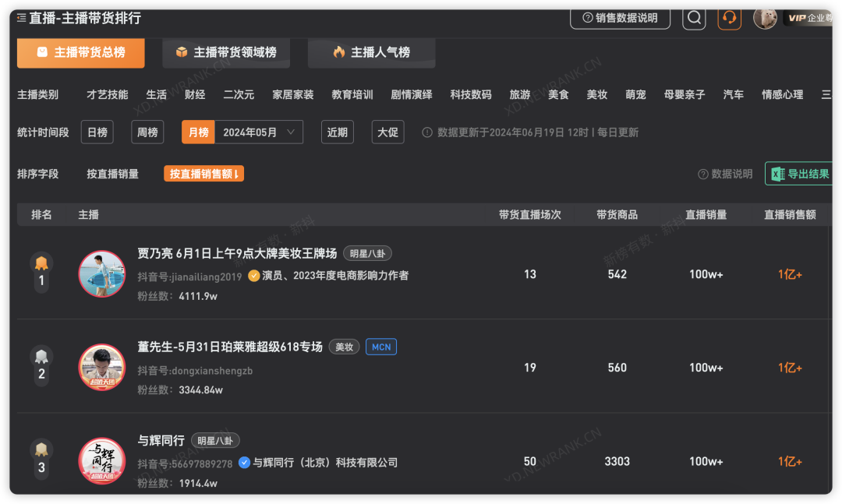Click 明星八卦 tag on 贾乃亮 row
Image resolution: width=842 pixels, height=504 pixels.
click(x=367, y=253)
